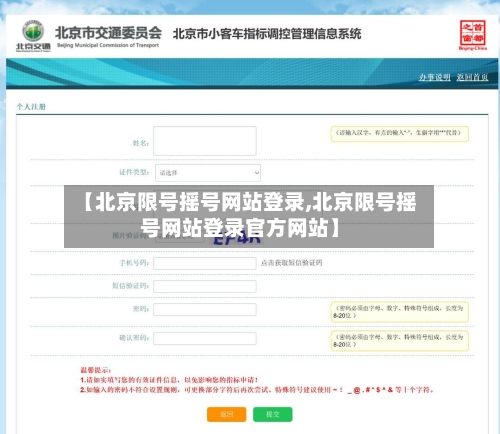
Task: Click the 北京市小客车指标调控管理信息系统 heading
Action: click(267, 34)
